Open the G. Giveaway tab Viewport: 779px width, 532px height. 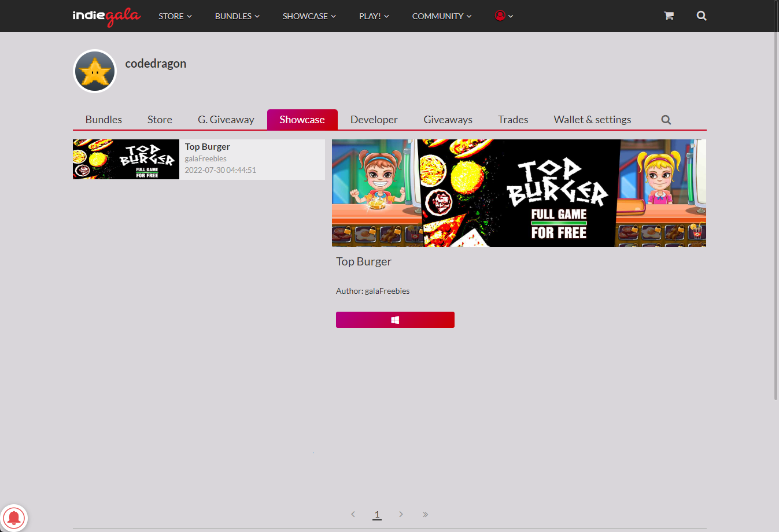pos(226,120)
